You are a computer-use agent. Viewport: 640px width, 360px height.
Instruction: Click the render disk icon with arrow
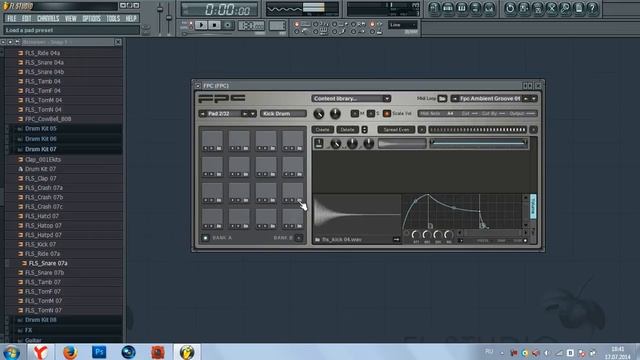524,8
